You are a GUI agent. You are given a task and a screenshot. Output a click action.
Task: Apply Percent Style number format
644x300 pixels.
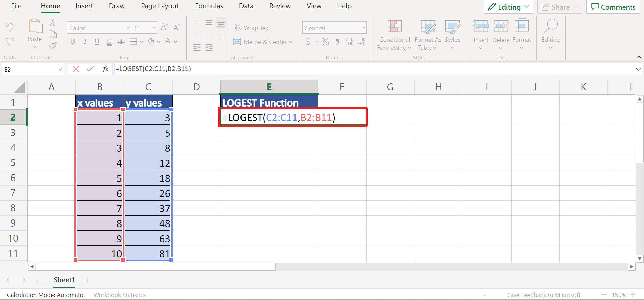[325, 42]
